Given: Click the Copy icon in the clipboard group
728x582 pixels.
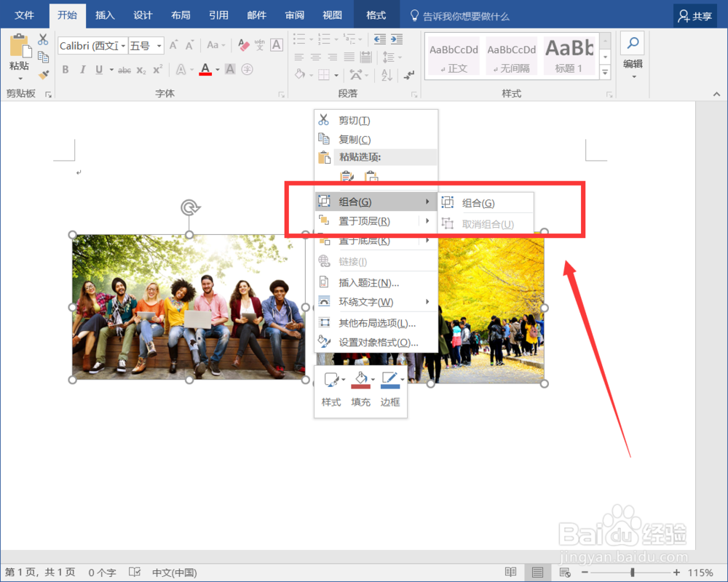Looking at the screenshot, I should pyautogui.click(x=43, y=57).
